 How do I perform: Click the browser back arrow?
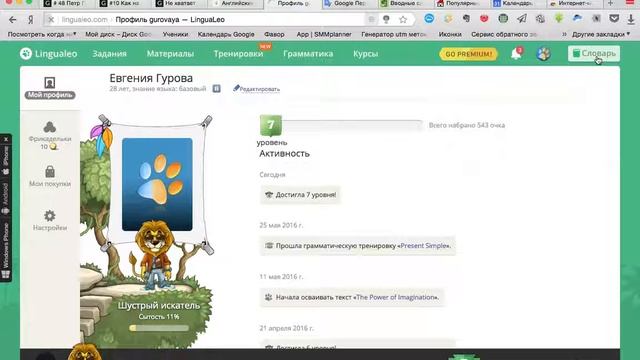point(13,20)
